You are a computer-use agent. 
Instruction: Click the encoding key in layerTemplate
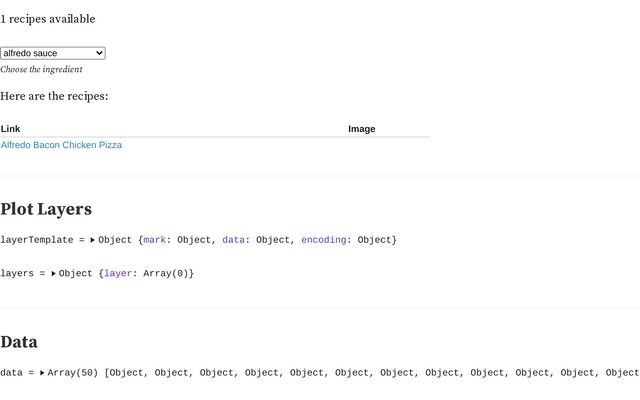click(323, 240)
